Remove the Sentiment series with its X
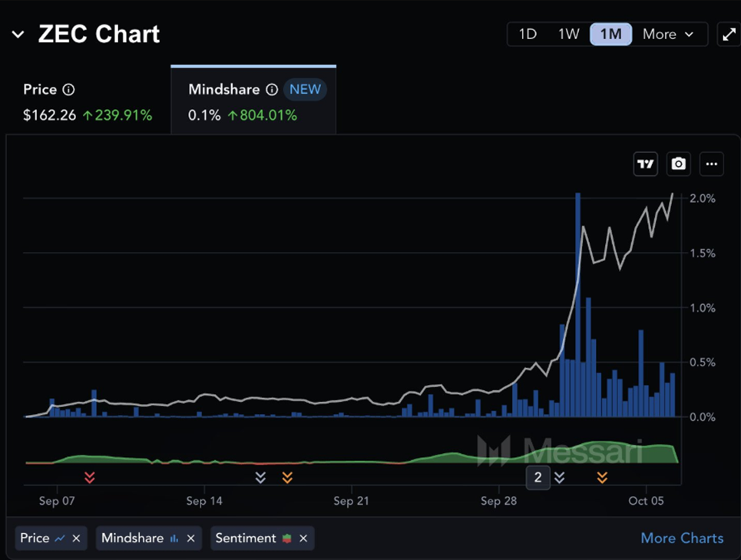741x560 pixels. (x=304, y=538)
